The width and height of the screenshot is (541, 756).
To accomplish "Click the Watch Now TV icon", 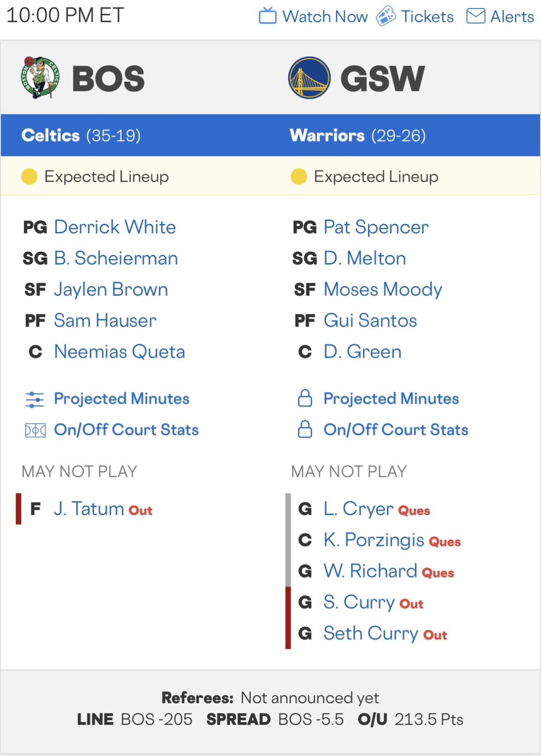I will pyautogui.click(x=267, y=16).
